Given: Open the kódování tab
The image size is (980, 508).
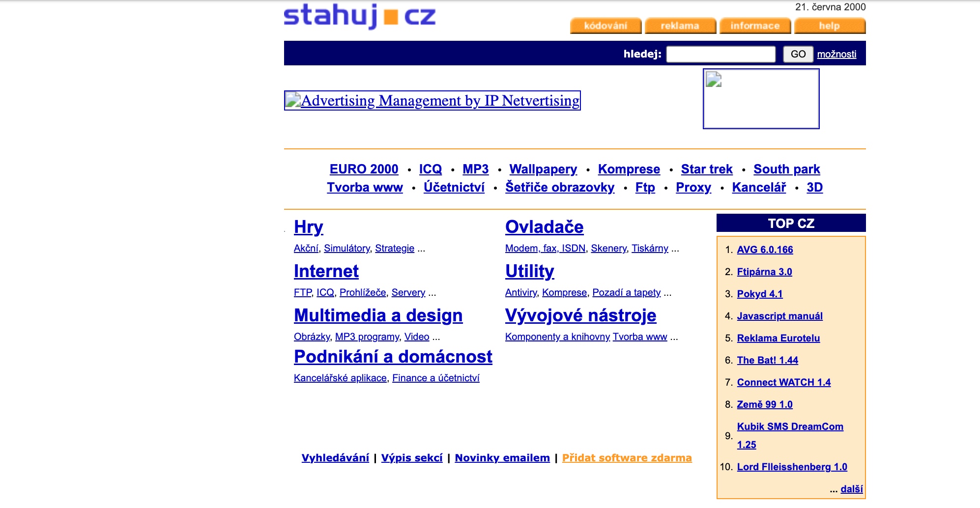Looking at the screenshot, I should click(x=605, y=26).
